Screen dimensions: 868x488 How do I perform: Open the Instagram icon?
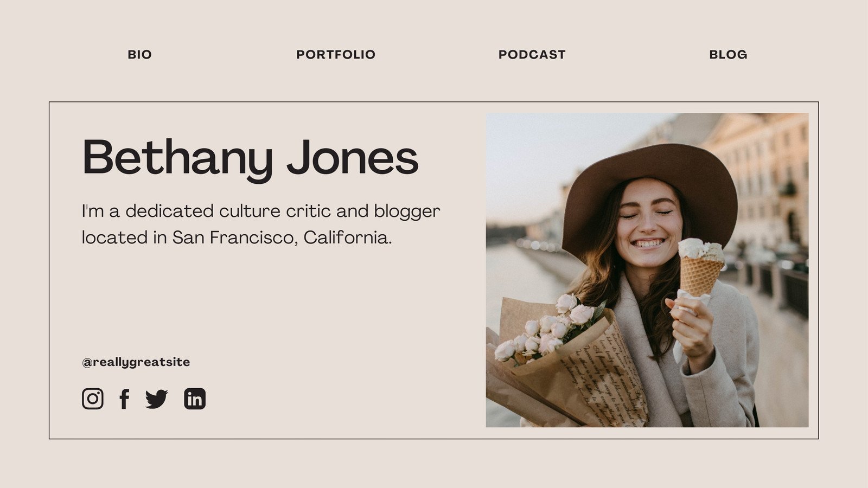92,399
